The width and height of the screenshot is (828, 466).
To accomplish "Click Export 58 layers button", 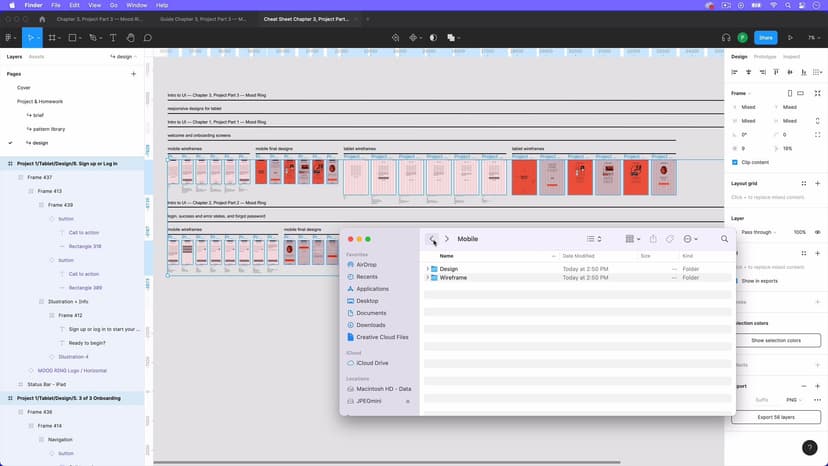I will point(776,417).
